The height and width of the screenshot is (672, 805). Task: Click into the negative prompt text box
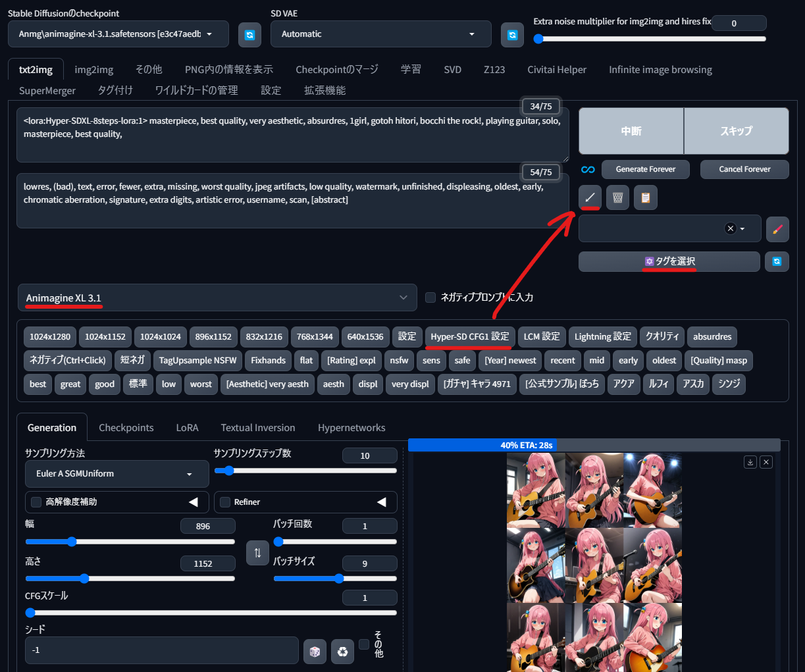[x=292, y=201]
